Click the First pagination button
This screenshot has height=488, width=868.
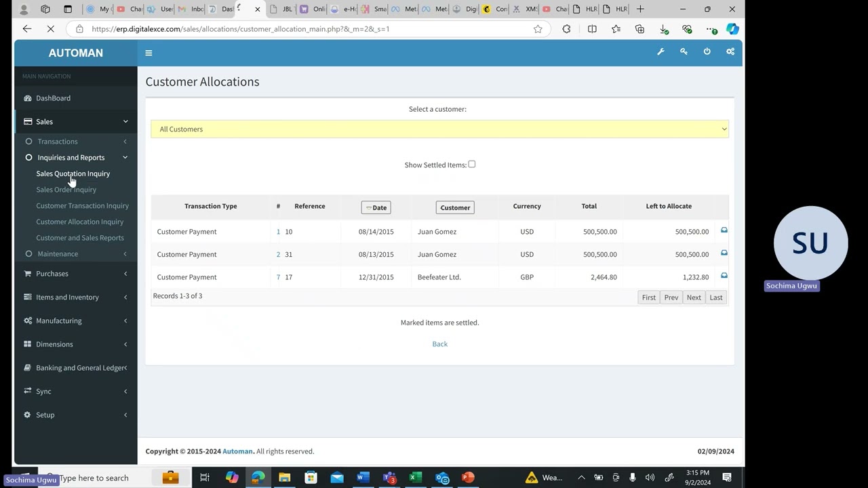(649, 297)
